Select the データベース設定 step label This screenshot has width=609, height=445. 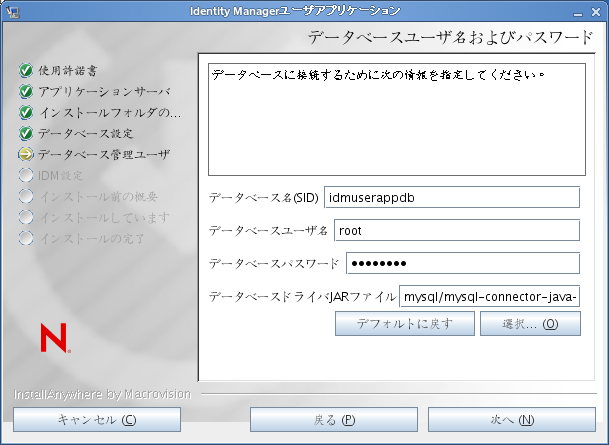[86, 133]
